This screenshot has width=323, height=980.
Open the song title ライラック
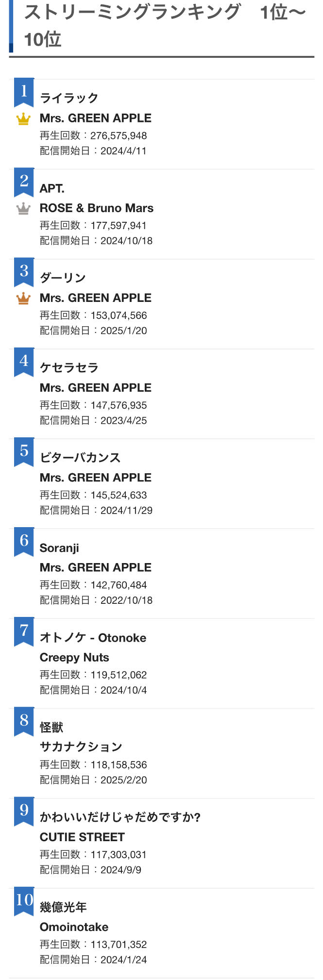click(69, 98)
